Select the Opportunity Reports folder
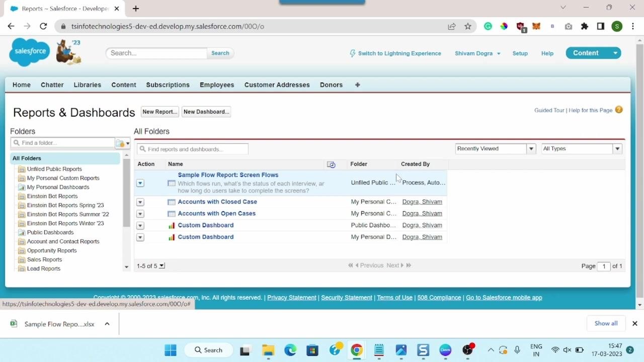644x362 pixels. click(52, 250)
